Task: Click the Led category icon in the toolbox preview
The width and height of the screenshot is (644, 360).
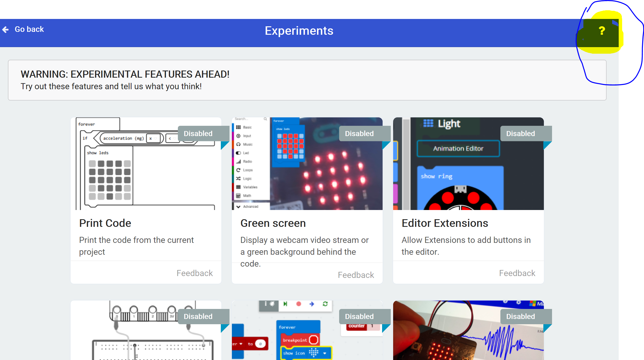Action: click(x=238, y=153)
